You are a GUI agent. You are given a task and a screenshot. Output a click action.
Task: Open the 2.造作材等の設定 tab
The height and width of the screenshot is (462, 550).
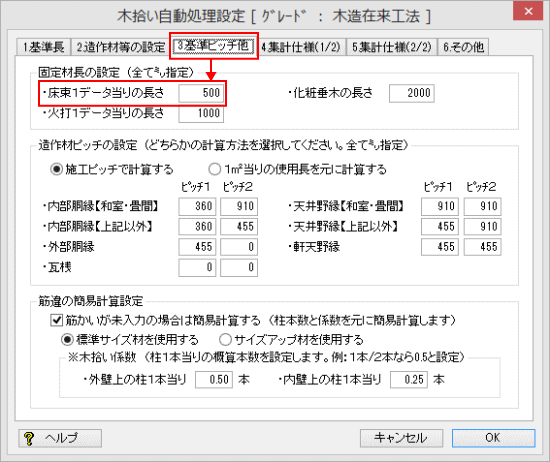121,47
